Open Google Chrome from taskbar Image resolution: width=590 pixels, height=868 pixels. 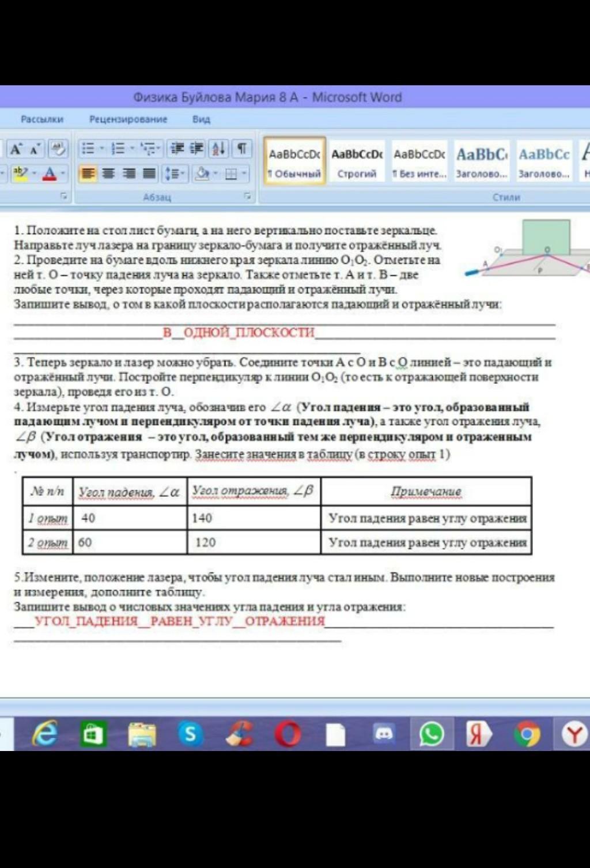pyautogui.click(x=527, y=734)
